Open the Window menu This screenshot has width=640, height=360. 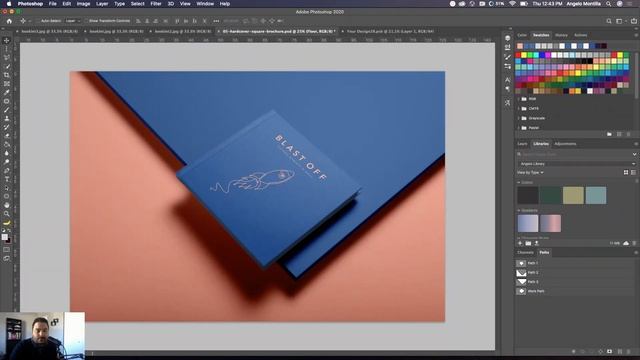click(x=205, y=4)
